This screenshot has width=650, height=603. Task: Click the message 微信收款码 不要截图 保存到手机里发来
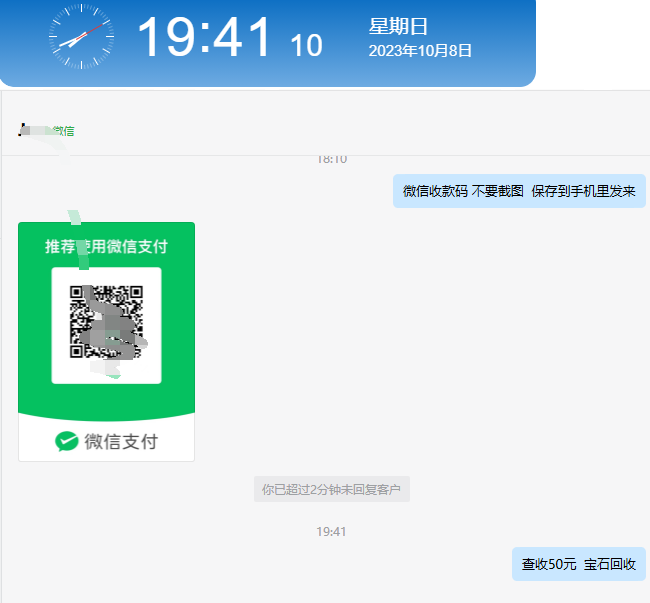tap(519, 191)
